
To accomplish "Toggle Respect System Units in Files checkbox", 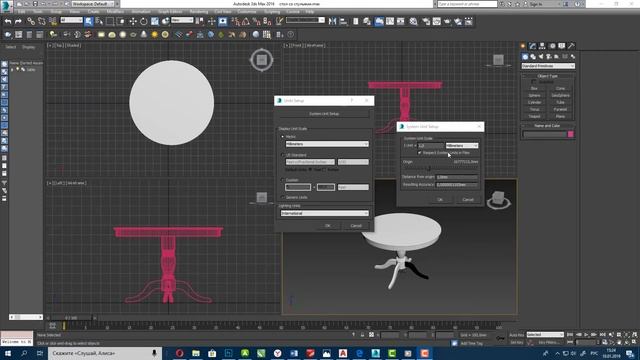I will pyautogui.click(x=419, y=153).
